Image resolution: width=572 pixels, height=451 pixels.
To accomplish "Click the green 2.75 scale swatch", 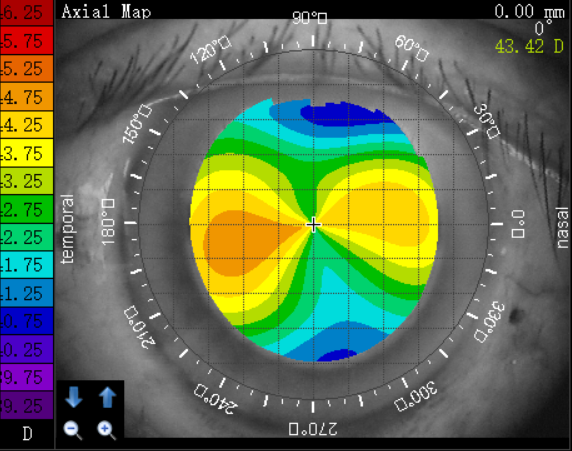I will [26, 209].
